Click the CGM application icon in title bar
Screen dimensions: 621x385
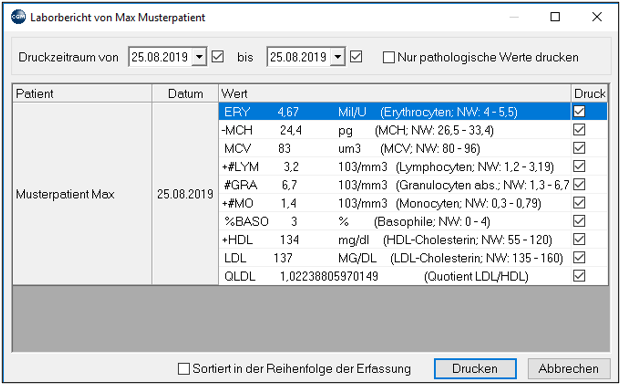pyautogui.click(x=18, y=17)
